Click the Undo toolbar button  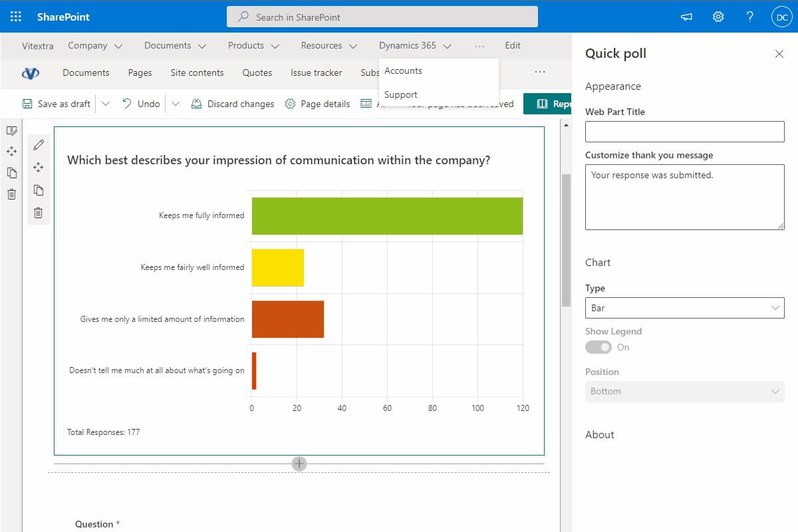coord(141,104)
